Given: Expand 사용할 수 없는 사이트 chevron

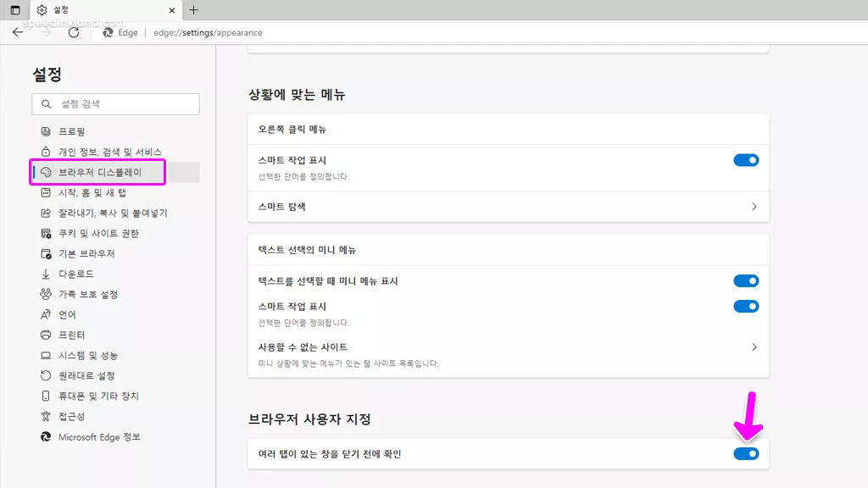Looking at the screenshot, I should 754,347.
